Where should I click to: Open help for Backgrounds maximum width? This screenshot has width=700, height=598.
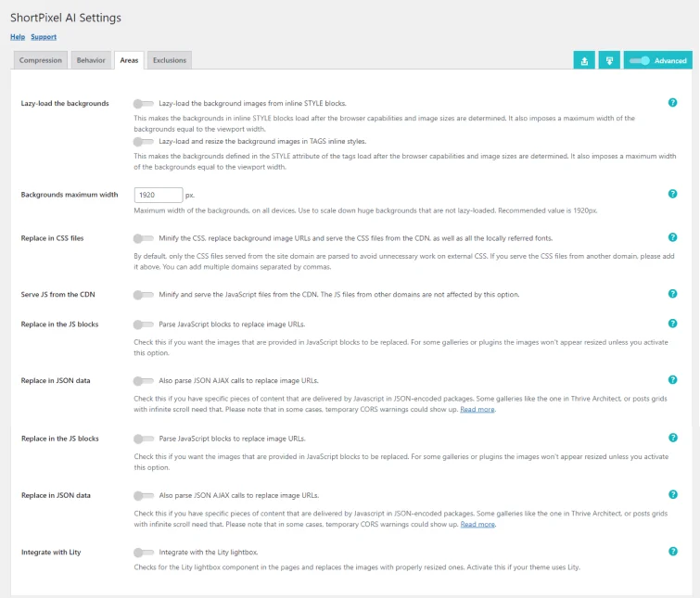(672, 194)
